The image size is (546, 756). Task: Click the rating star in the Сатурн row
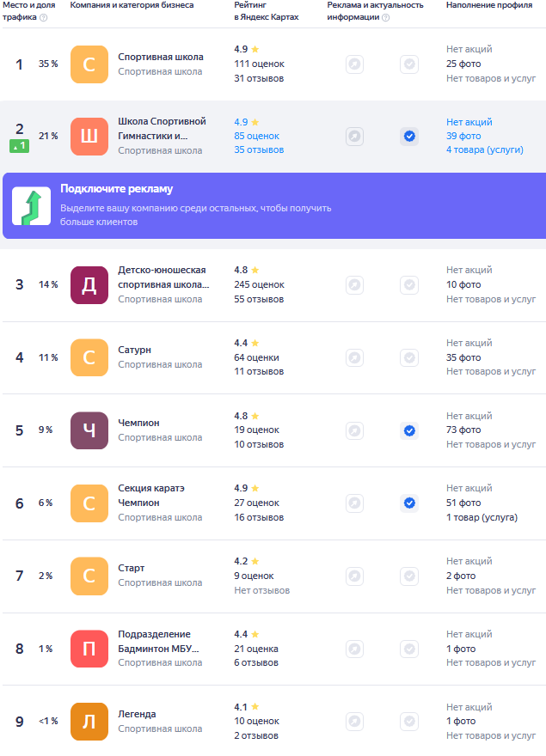point(255,343)
